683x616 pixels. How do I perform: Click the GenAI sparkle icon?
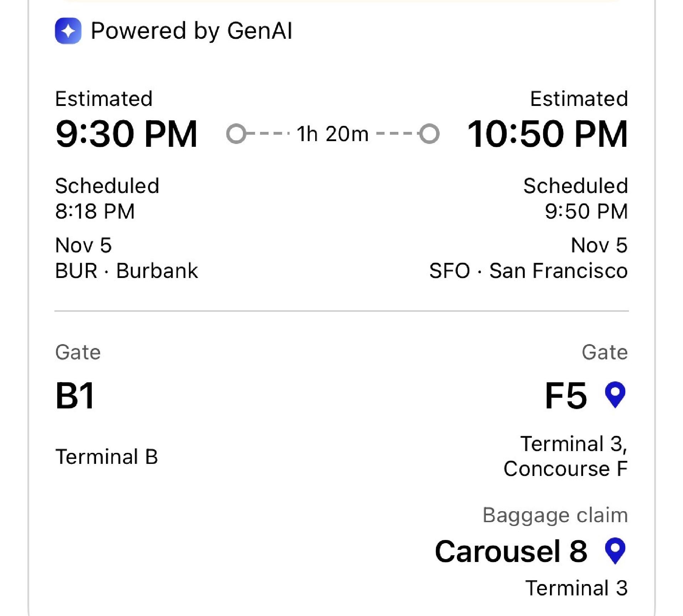pyautogui.click(x=68, y=31)
